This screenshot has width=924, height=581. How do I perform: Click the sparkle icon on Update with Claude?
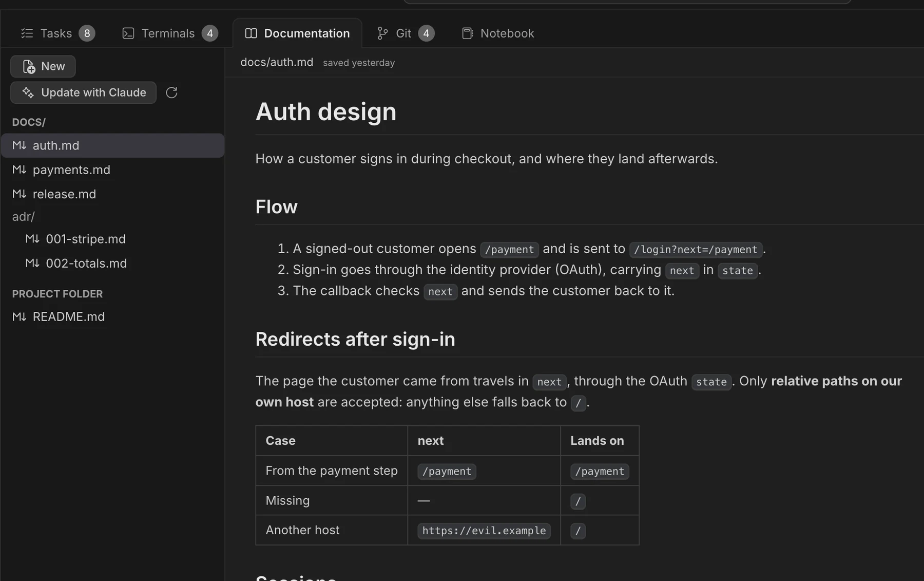click(x=28, y=92)
